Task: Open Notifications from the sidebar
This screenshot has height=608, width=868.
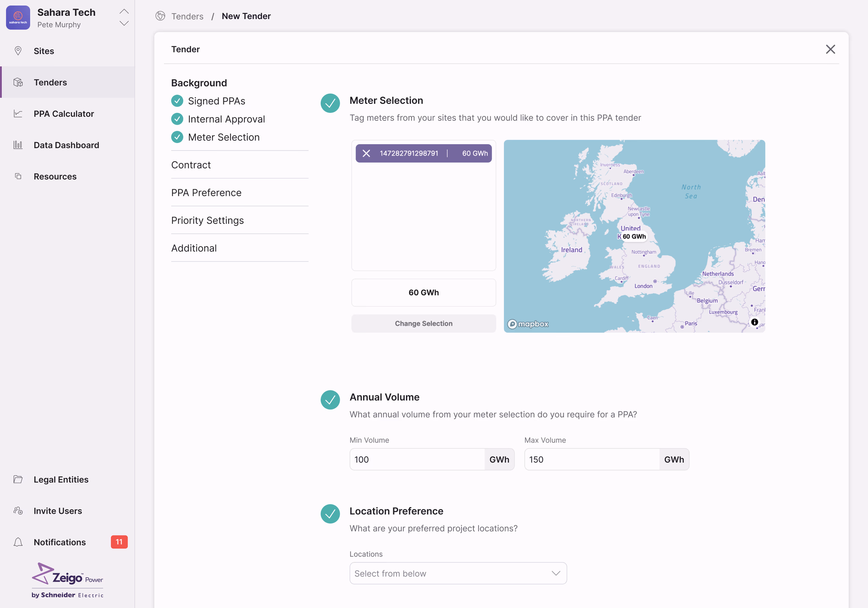Action: point(67,542)
